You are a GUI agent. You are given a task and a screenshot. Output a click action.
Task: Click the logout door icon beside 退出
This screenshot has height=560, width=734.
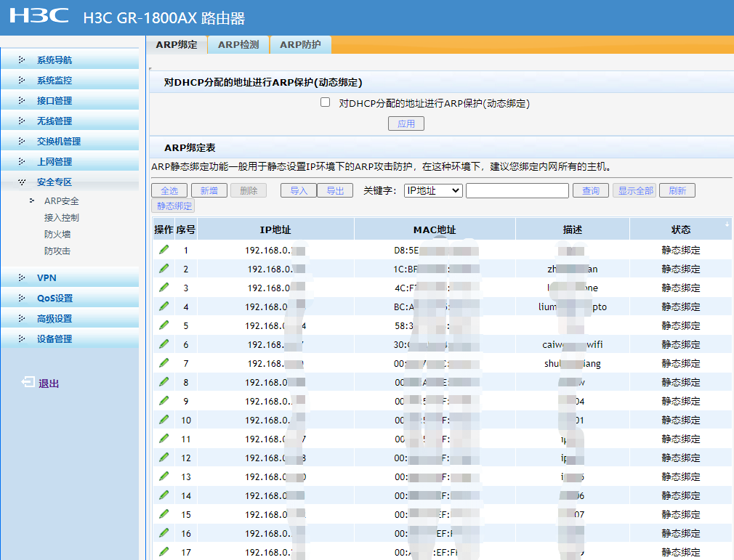point(28,383)
